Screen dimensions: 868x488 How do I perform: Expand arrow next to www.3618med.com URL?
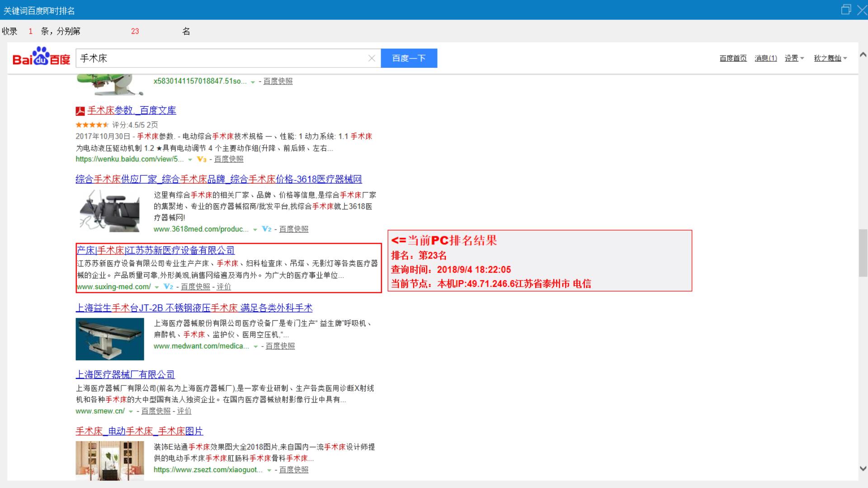coord(255,230)
